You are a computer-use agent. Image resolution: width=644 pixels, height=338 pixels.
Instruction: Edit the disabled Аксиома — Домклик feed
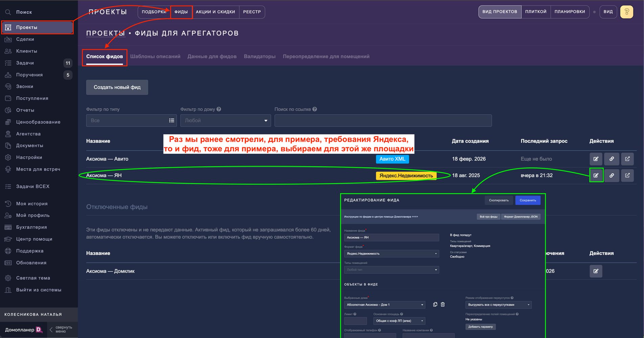tap(596, 271)
